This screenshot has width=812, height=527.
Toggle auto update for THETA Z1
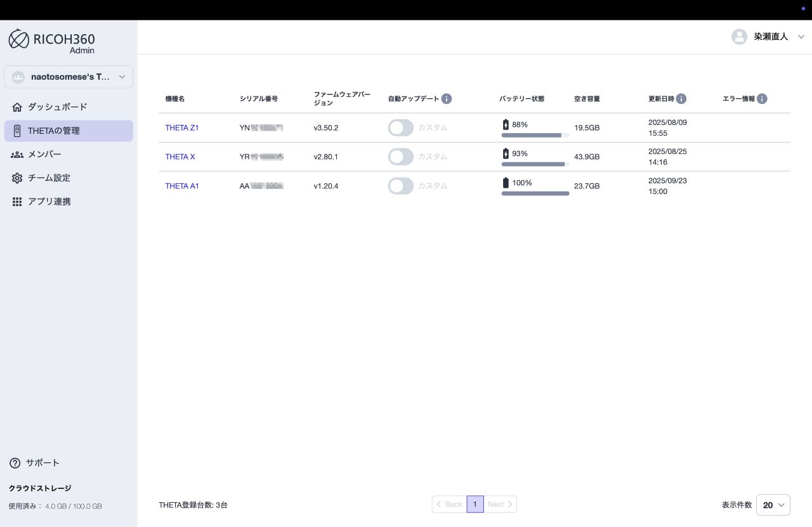coord(401,128)
